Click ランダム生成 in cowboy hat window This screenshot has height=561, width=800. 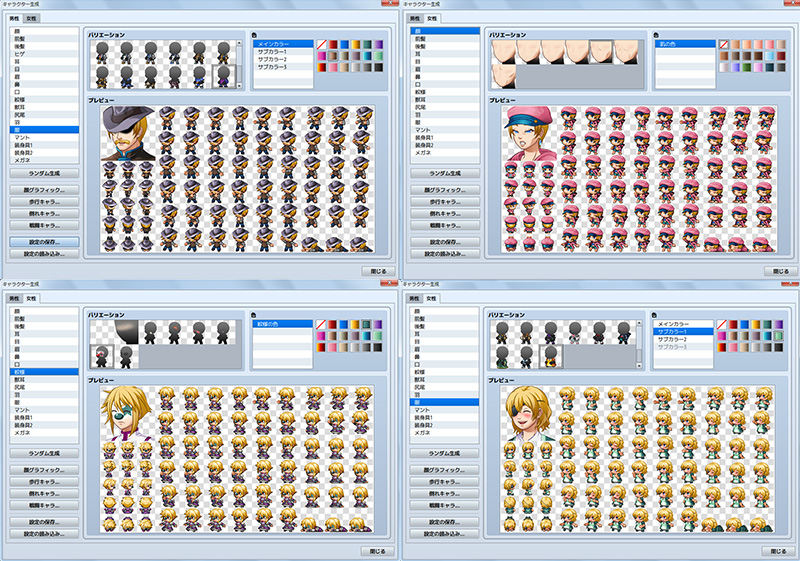point(44,173)
